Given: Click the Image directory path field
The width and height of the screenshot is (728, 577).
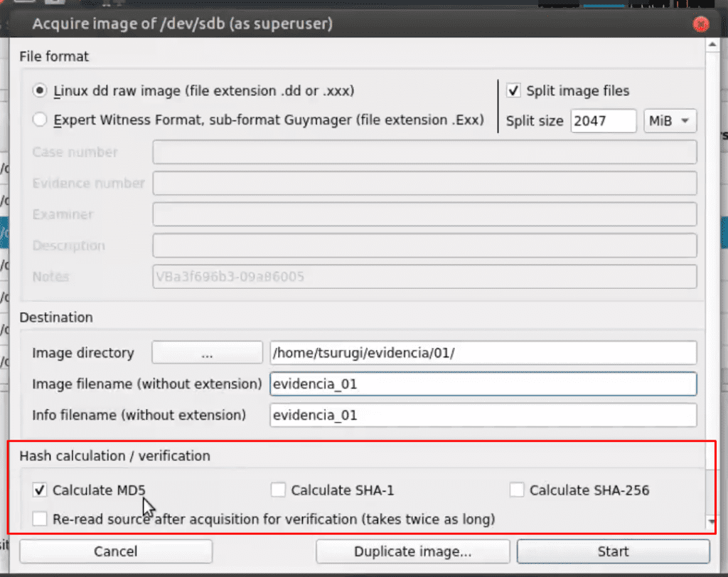Looking at the screenshot, I should [x=483, y=353].
